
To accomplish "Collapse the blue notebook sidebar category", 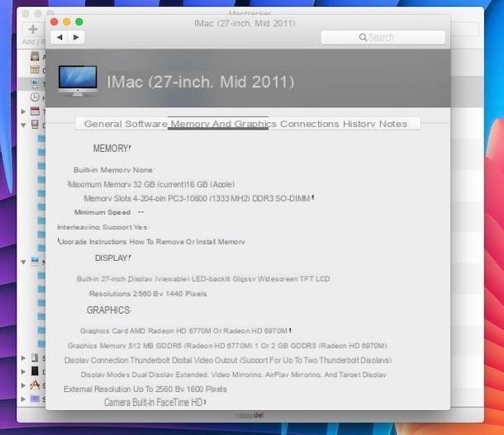I will tap(23, 262).
